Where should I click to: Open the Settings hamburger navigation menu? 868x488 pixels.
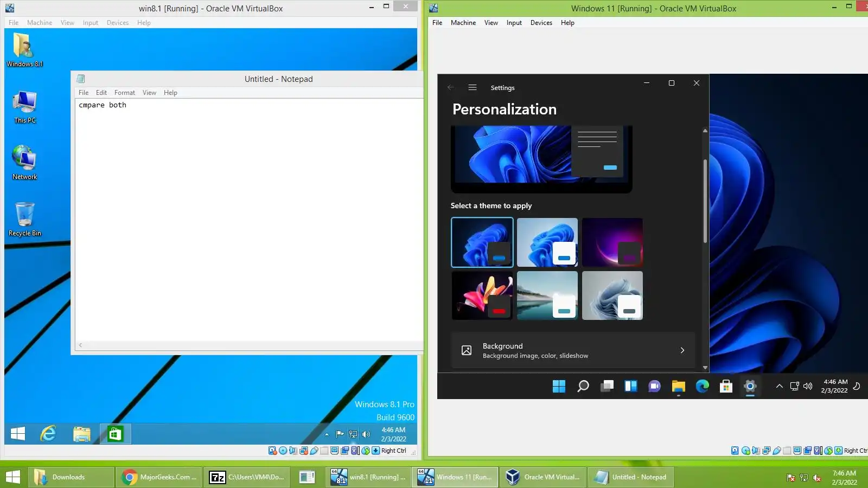click(473, 87)
